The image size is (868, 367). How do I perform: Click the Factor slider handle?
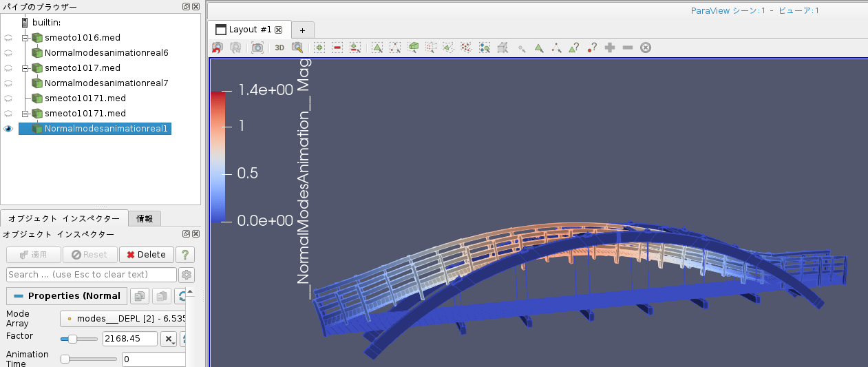click(72, 339)
